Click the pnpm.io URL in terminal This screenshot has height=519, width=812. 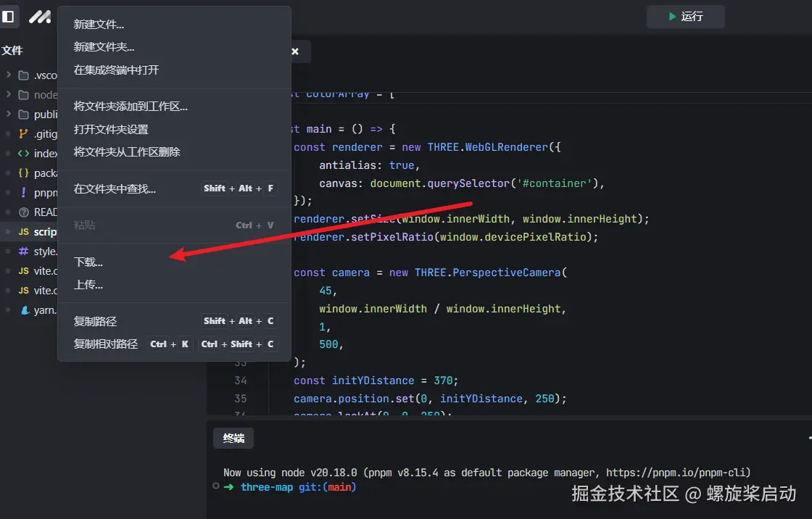676,473
